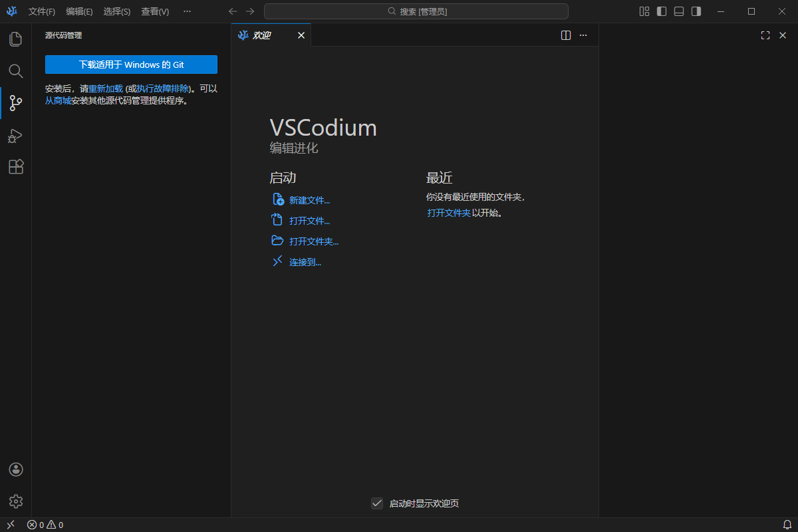Click the ellipsis menu in title bar
This screenshot has width=798, height=532.
187,11
